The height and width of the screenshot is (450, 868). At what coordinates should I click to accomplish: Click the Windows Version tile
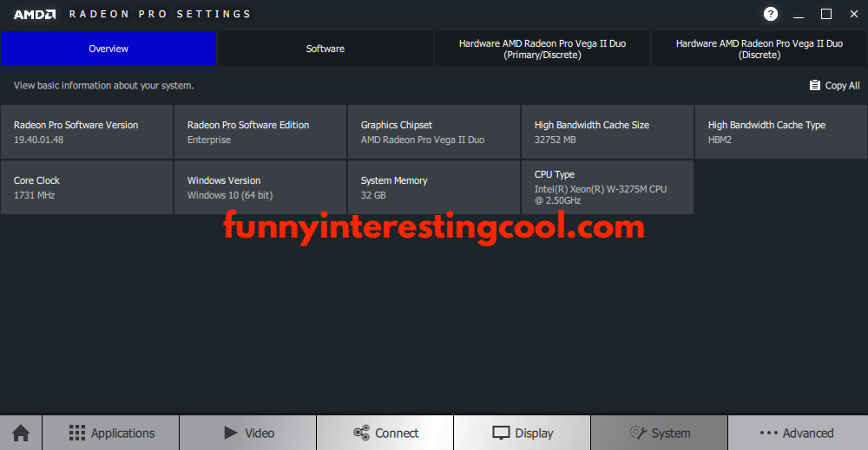(260, 187)
